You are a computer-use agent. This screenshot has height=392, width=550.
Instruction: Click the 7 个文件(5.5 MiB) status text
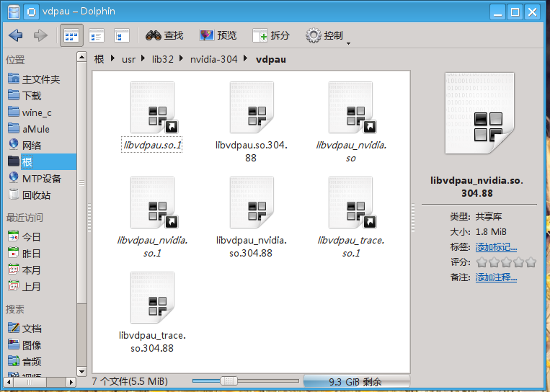(x=130, y=381)
